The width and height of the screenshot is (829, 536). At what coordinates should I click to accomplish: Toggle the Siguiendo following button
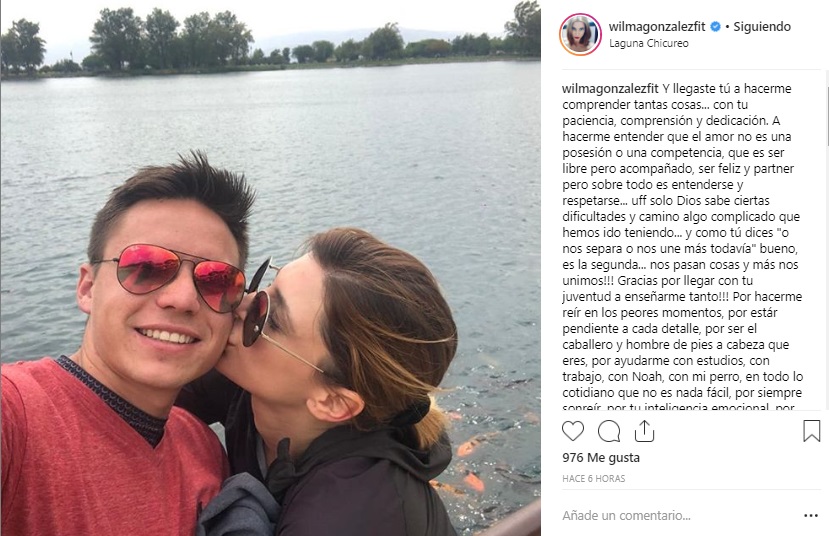[762, 26]
